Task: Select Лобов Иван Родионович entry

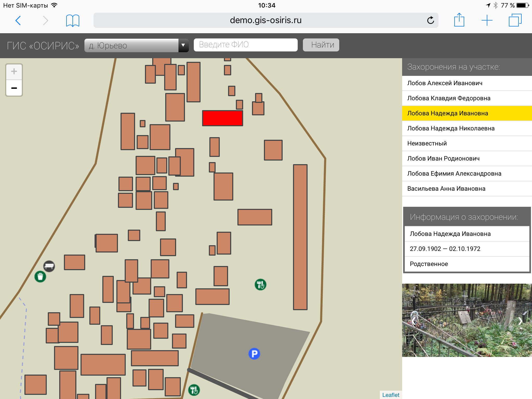Action: point(467,158)
